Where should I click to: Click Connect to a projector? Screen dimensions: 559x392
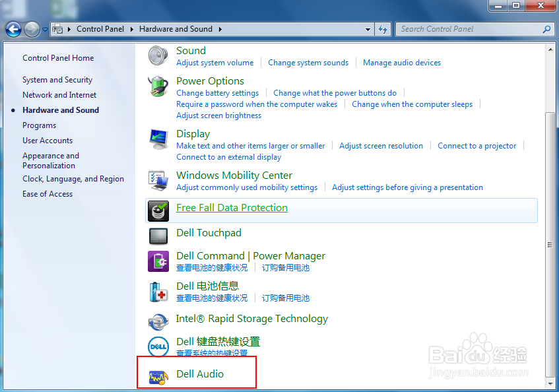coord(477,146)
